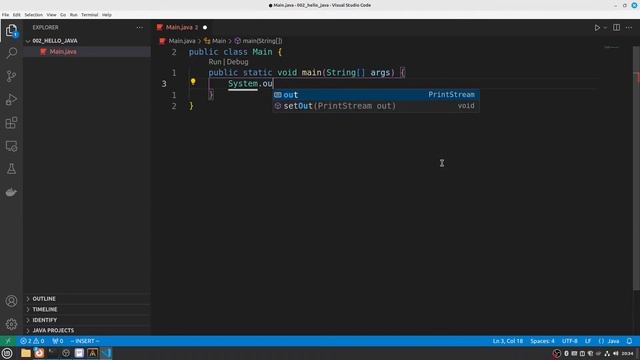Run the Java file with play button

pyautogui.click(x=597, y=27)
